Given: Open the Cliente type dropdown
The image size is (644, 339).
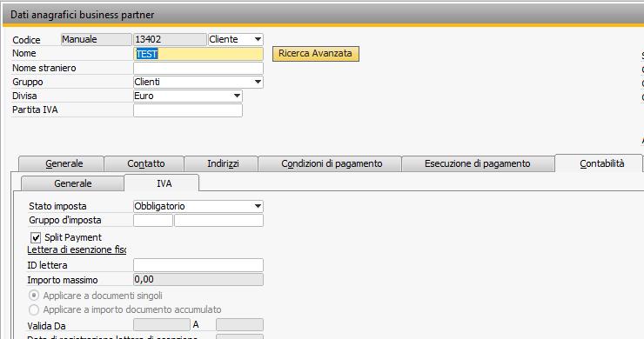Looking at the screenshot, I should coord(235,39).
